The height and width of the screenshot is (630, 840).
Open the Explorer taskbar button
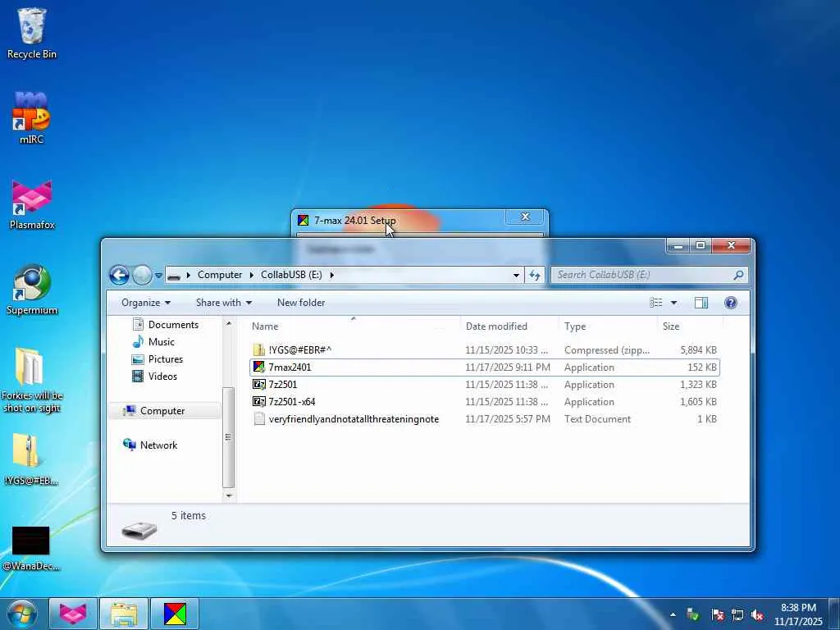[x=124, y=614]
